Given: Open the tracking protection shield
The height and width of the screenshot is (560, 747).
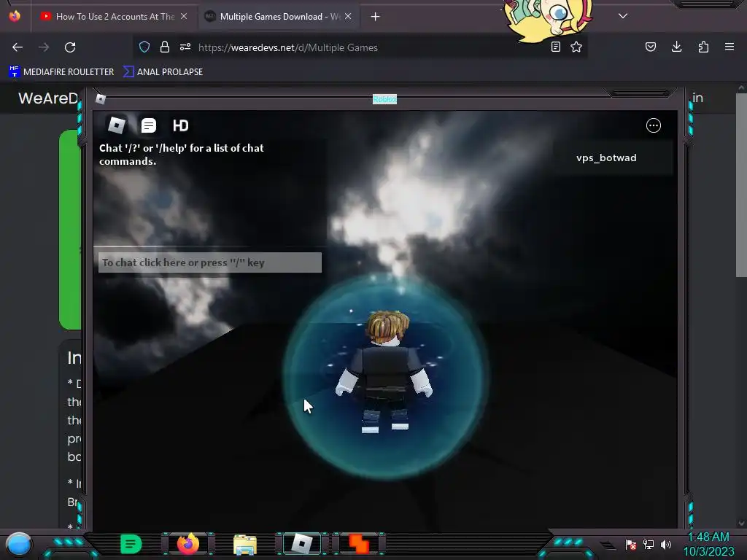Looking at the screenshot, I should click(144, 47).
